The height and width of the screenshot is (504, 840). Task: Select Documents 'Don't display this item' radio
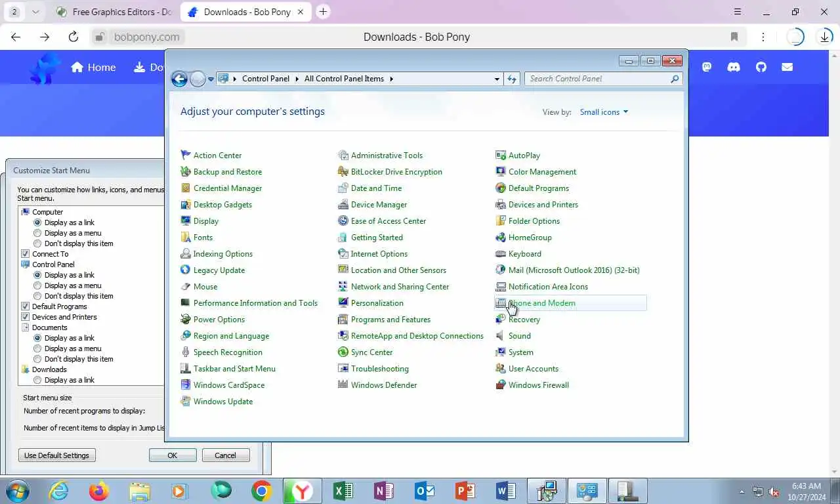click(x=37, y=359)
